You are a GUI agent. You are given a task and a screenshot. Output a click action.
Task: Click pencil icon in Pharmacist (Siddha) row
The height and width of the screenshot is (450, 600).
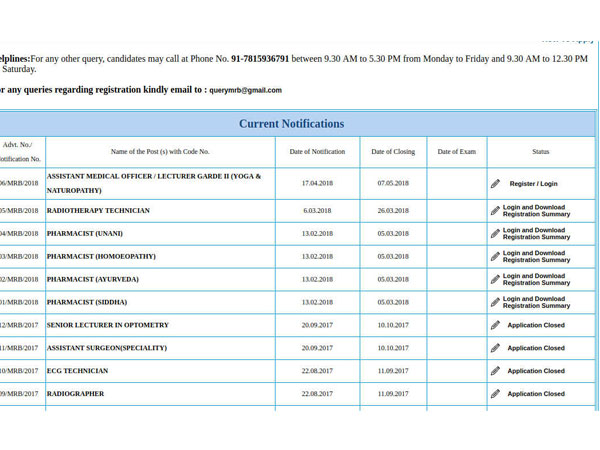pos(495,302)
